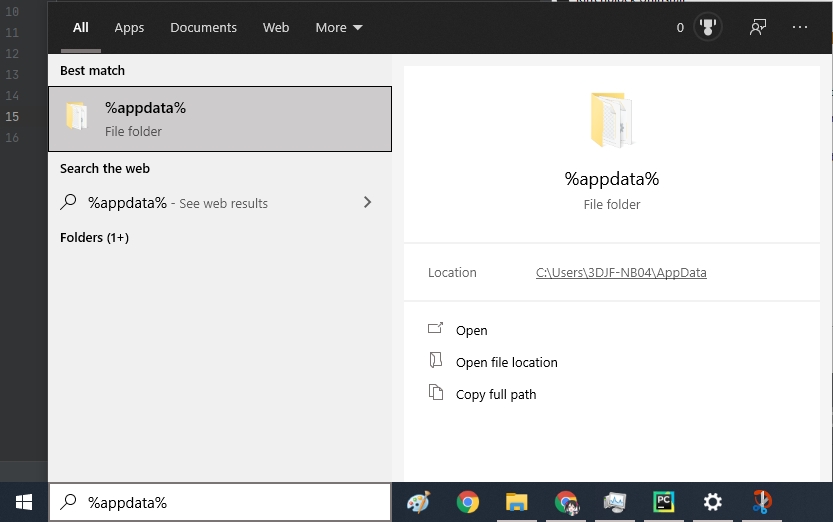Expand the Folders (1+) section
Image resolution: width=833 pixels, height=522 pixels.
tap(94, 238)
